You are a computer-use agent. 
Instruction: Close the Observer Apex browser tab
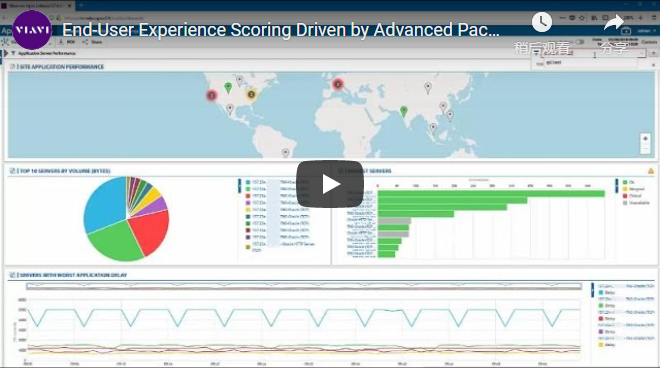[70, 5]
